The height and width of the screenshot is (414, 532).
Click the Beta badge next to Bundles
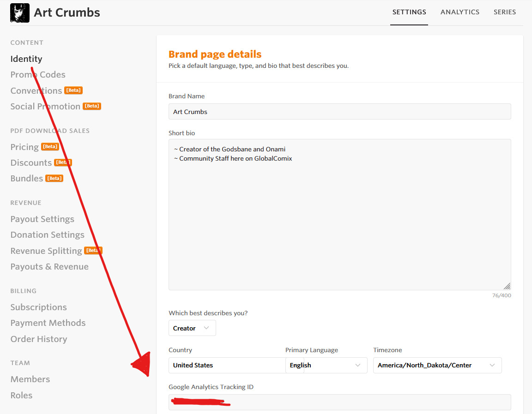point(54,178)
